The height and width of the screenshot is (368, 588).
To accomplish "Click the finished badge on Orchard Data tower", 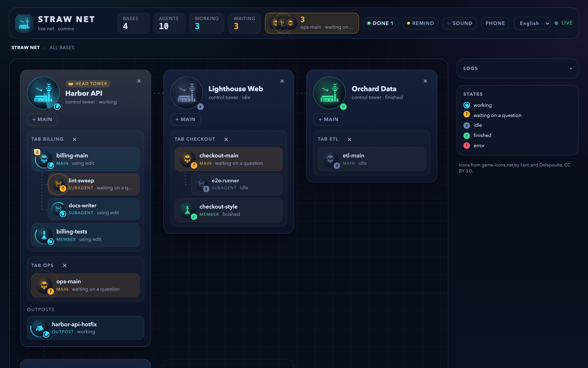I will tap(343, 107).
